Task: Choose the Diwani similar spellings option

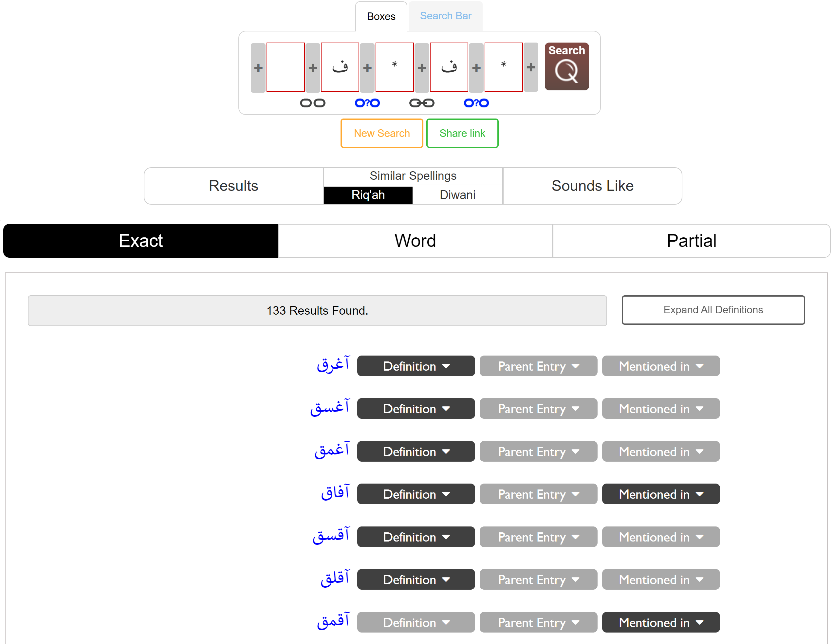Action: [457, 195]
